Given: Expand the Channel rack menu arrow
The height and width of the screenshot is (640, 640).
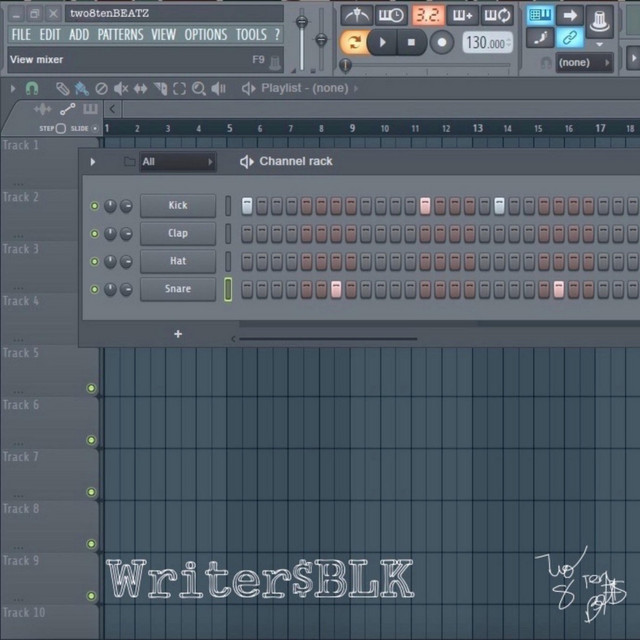Looking at the screenshot, I should (93, 162).
